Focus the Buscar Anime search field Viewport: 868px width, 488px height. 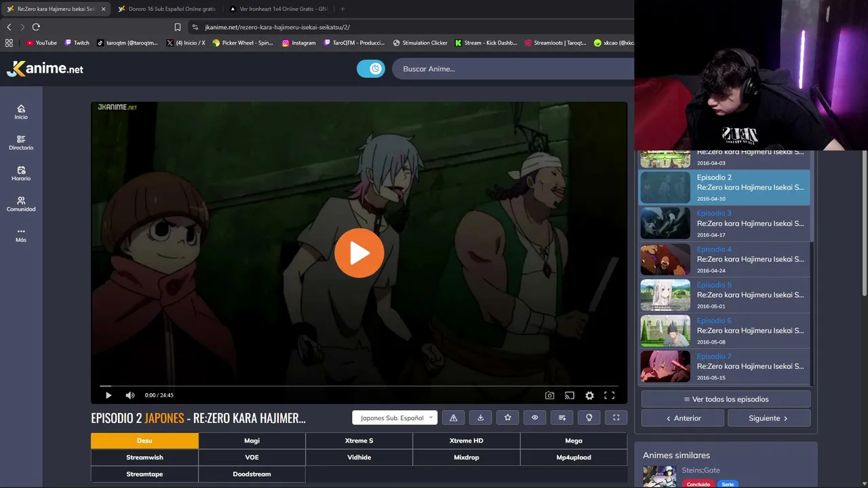(x=513, y=68)
